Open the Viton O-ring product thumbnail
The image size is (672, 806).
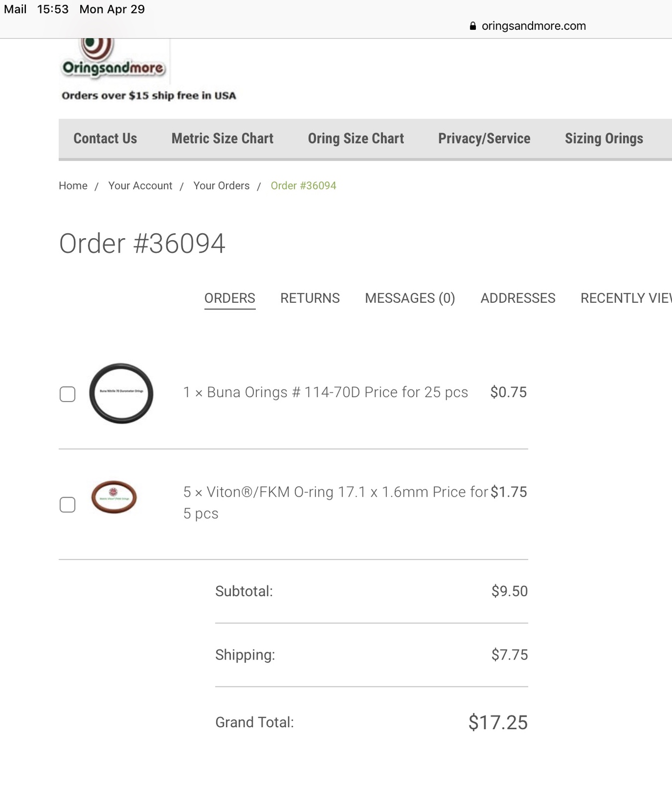(114, 497)
